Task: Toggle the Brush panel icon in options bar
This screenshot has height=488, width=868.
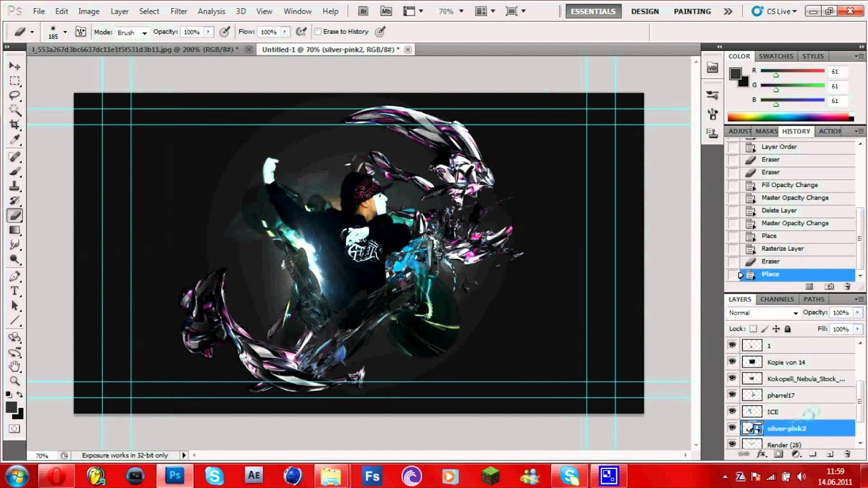Action: pos(81,32)
